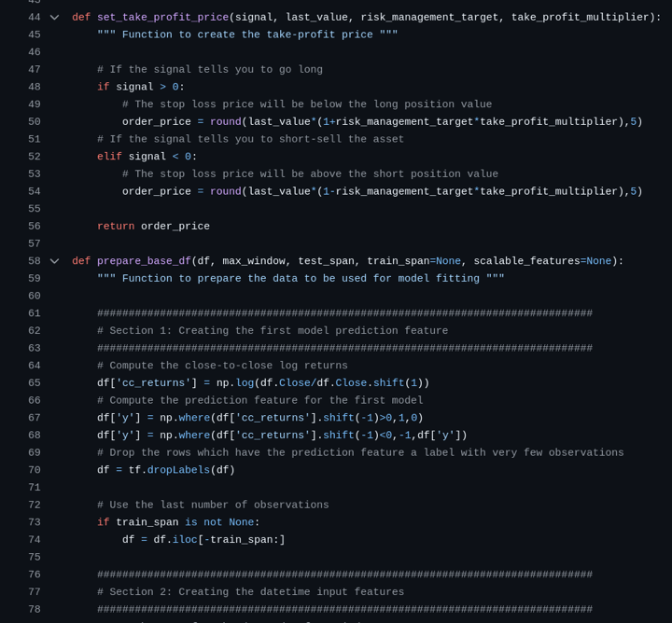The height and width of the screenshot is (623, 672).
Task: Click line number 74
Action: pyautogui.click(x=34, y=540)
